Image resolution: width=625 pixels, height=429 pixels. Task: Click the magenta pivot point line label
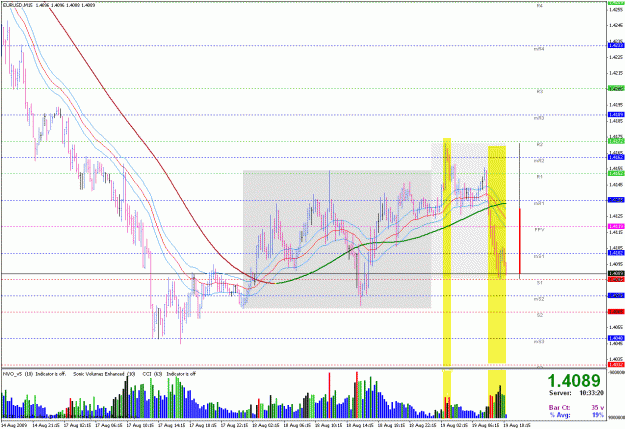539,230
